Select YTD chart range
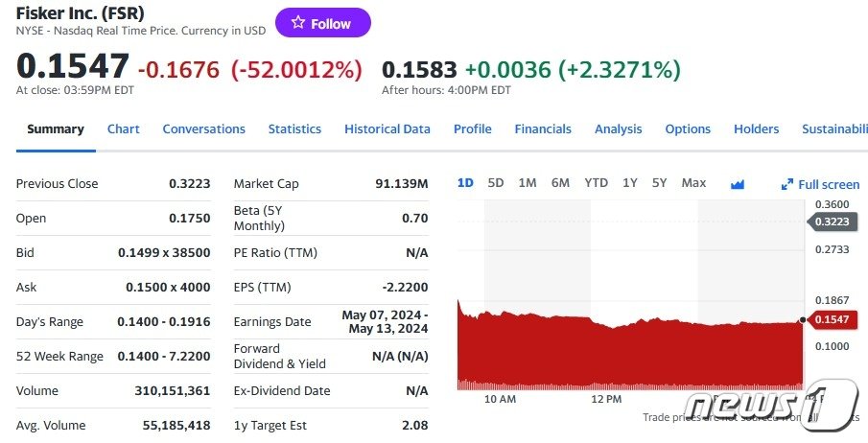 596,183
